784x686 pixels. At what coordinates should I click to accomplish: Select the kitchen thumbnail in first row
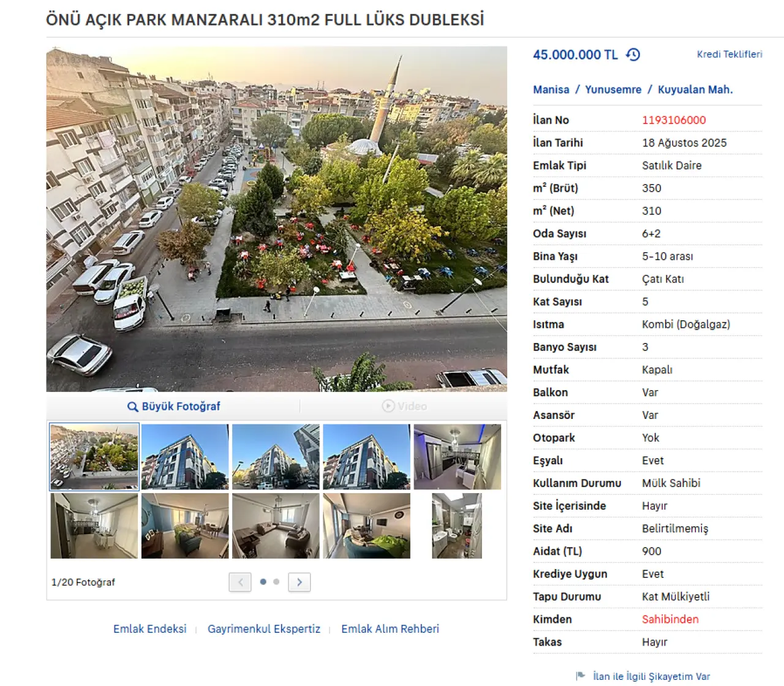point(458,457)
